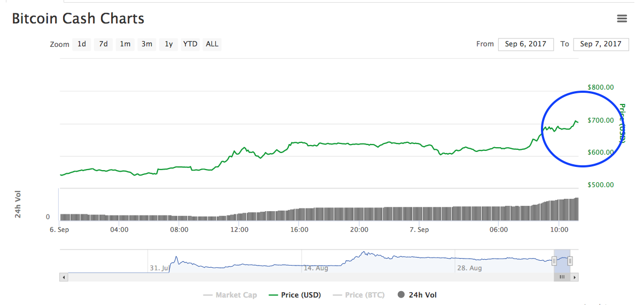Click the navigator scrollbar left arrow
The height and width of the screenshot is (305, 644).
point(64,277)
